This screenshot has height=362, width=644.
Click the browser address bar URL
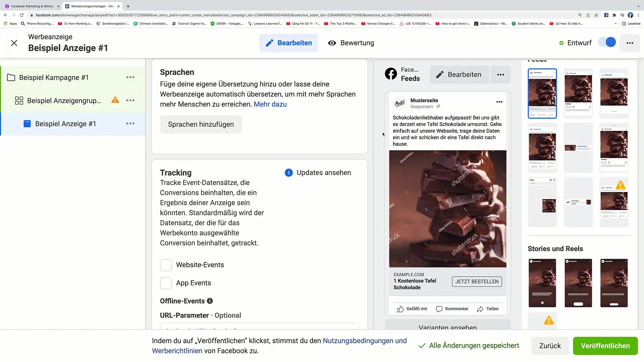point(233,15)
